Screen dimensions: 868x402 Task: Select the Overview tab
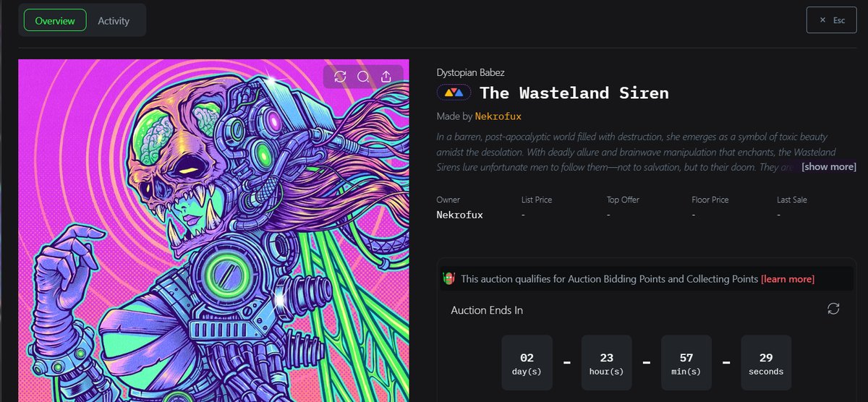point(55,20)
